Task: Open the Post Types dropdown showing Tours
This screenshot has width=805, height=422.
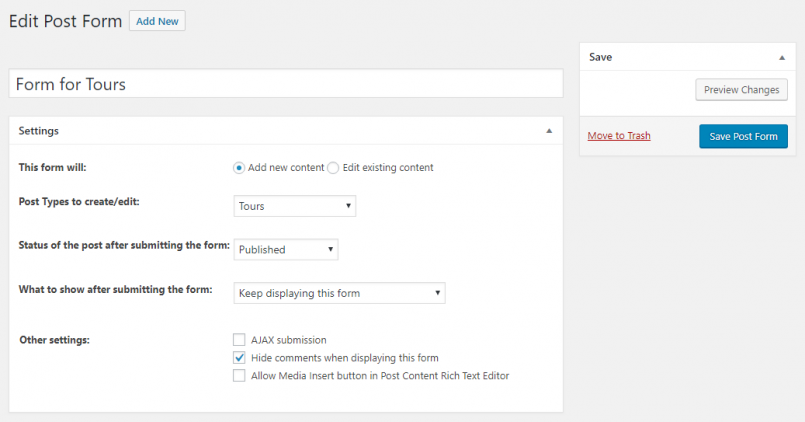Action: point(295,206)
